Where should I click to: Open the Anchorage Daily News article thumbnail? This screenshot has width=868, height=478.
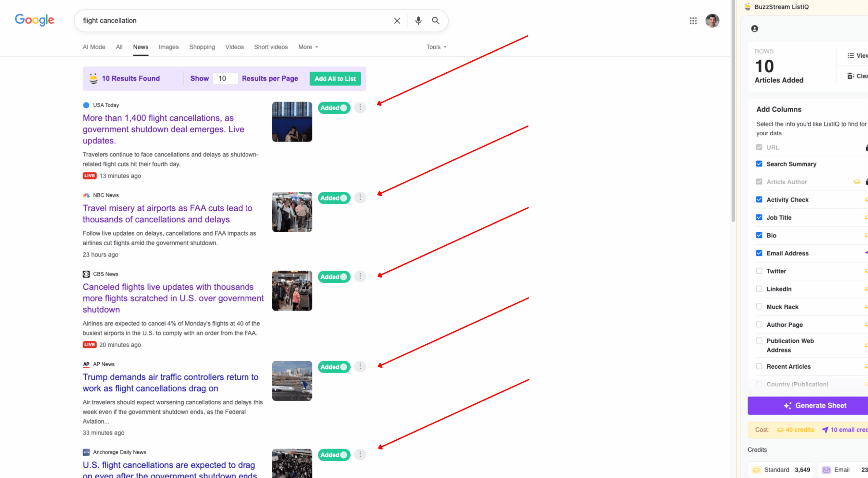click(292, 463)
